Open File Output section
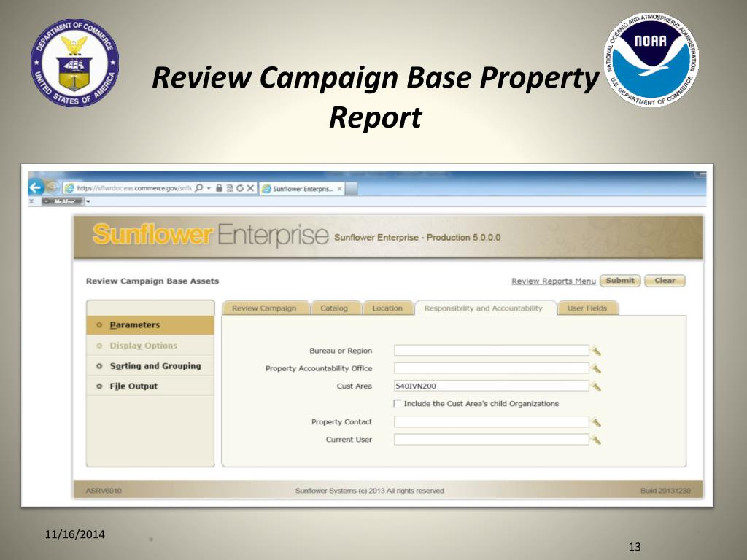 [x=150, y=386]
